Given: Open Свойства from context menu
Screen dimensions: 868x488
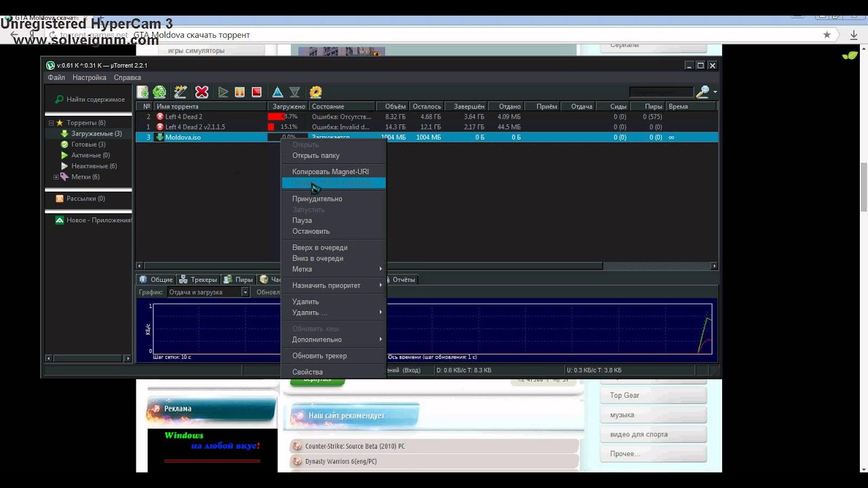Looking at the screenshot, I should 334,372.
